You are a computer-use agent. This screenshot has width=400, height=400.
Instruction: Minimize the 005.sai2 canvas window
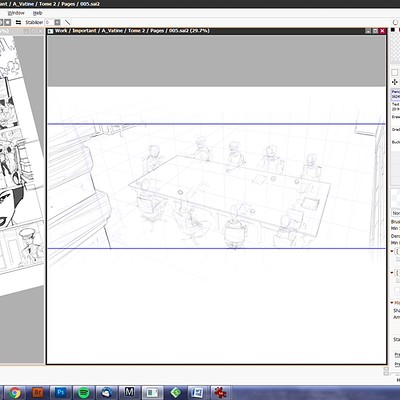tap(368, 31)
